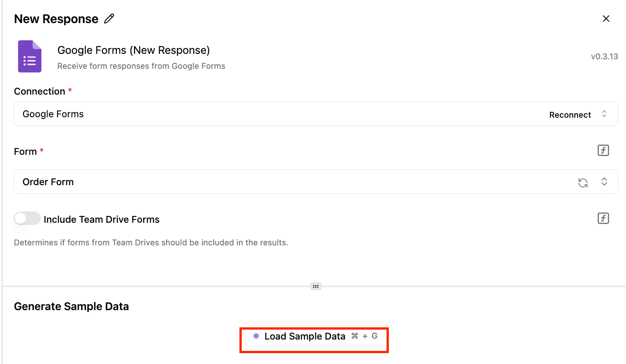The width and height of the screenshot is (626, 364).
Task: Click the v0.3.13 version label
Action: tap(604, 57)
